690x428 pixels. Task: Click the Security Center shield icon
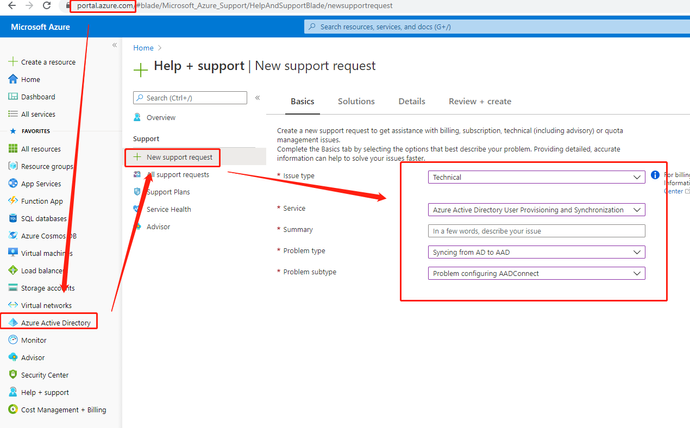coord(13,374)
